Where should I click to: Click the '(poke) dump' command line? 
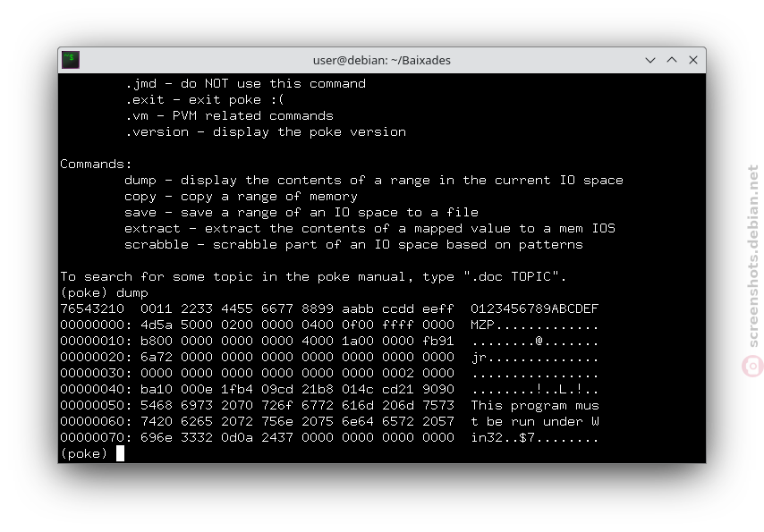point(105,292)
